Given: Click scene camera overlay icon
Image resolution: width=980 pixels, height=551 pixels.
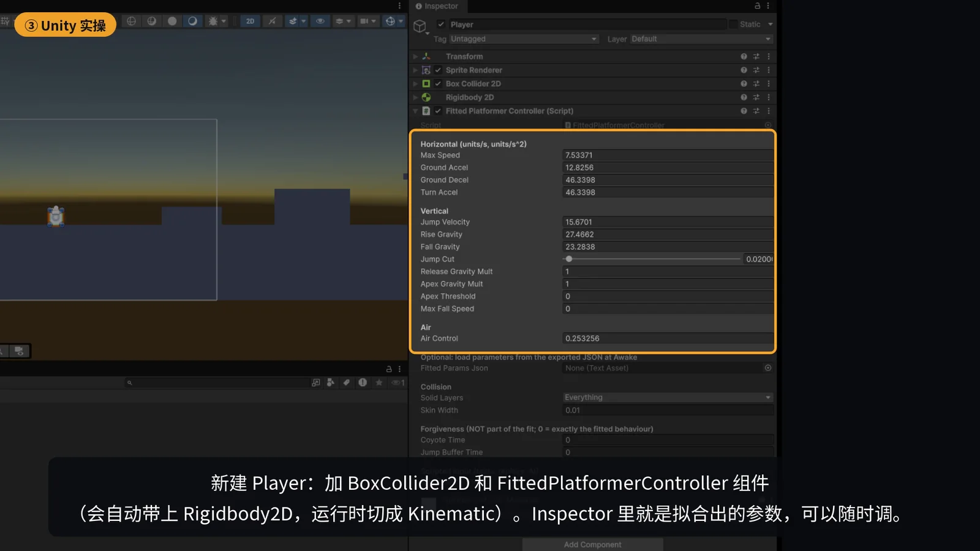Looking at the screenshot, I should (20, 351).
